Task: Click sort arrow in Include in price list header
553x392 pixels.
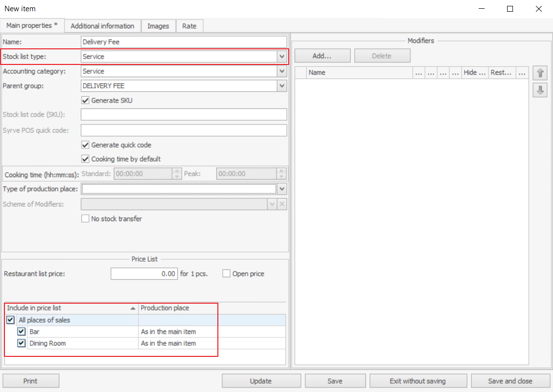Action: point(133,309)
